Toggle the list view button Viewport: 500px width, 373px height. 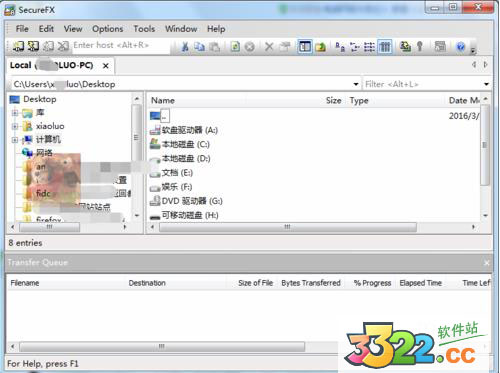pos(369,46)
